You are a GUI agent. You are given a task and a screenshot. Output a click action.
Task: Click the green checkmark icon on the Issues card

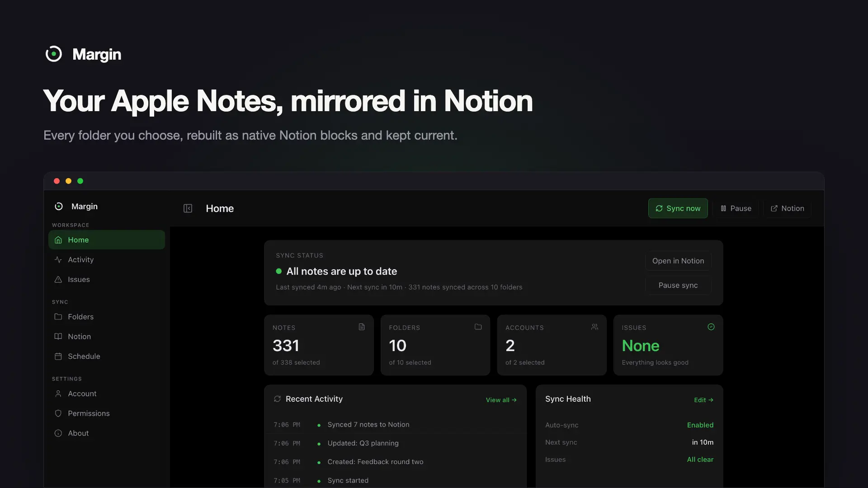[x=711, y=327]
